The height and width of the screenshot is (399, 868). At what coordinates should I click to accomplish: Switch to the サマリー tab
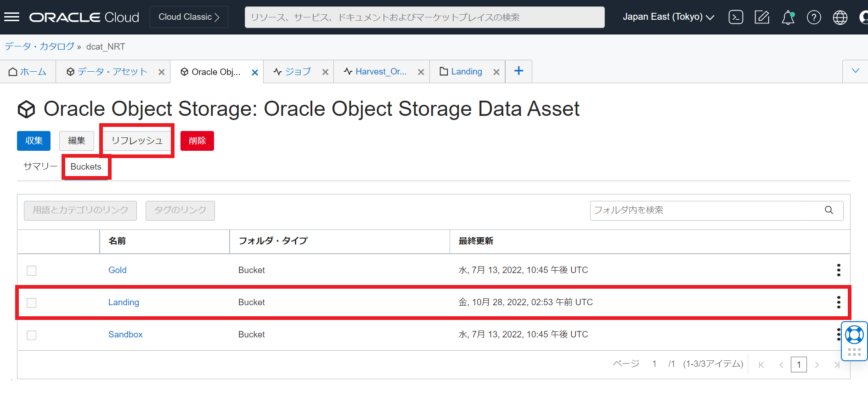pos(40,166)
